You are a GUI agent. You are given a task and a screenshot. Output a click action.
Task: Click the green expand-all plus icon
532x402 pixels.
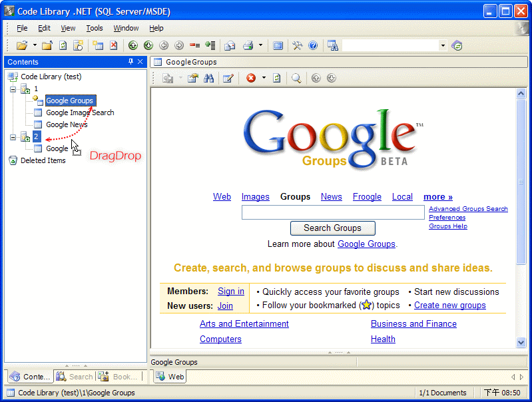[210, 45]
